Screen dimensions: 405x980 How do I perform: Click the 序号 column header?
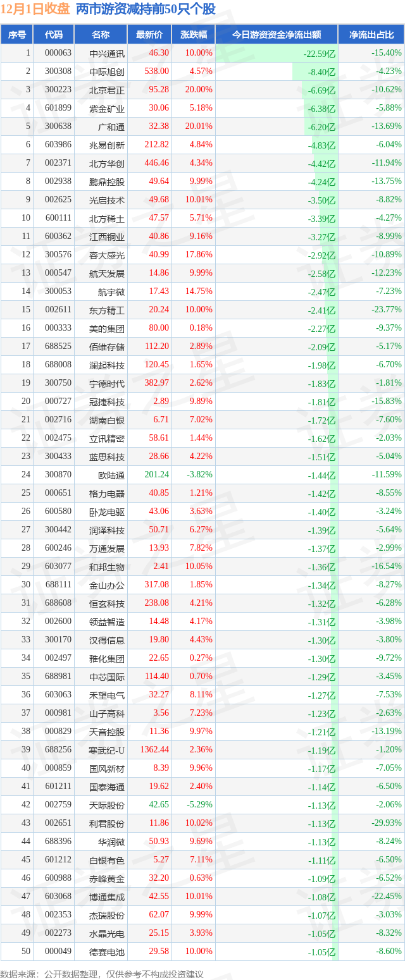click(17, 35)
